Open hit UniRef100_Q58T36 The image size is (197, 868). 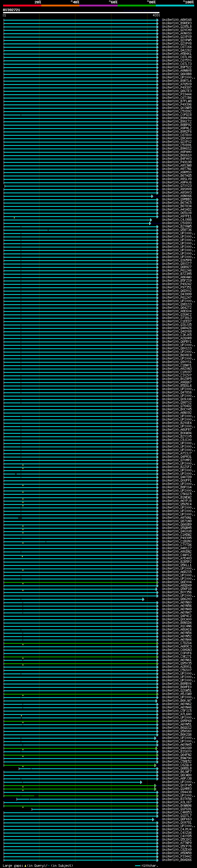[177, 230]
